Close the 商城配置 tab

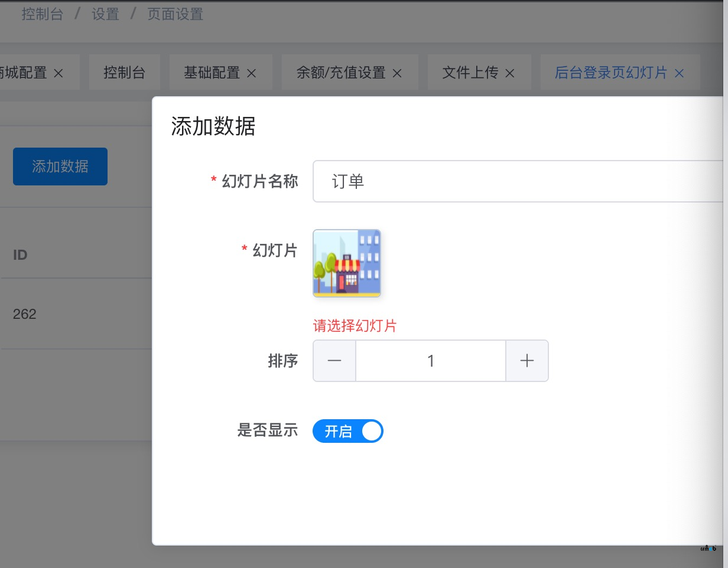[x=58, y=73]
